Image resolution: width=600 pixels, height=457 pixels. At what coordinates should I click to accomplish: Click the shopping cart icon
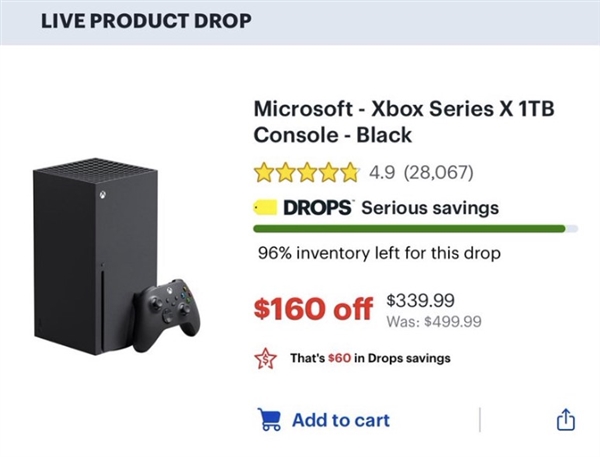pyautogui.click(x=269, y=419)
